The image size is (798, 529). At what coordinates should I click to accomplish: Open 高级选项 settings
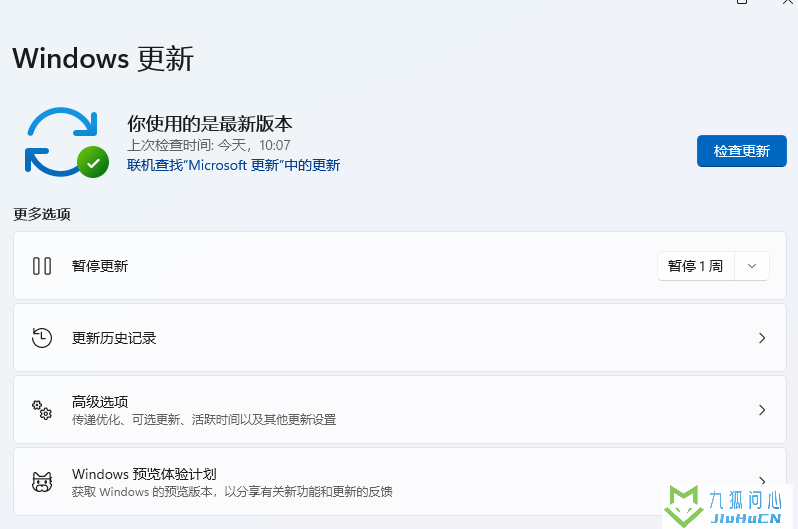click(x=400, y=410)
